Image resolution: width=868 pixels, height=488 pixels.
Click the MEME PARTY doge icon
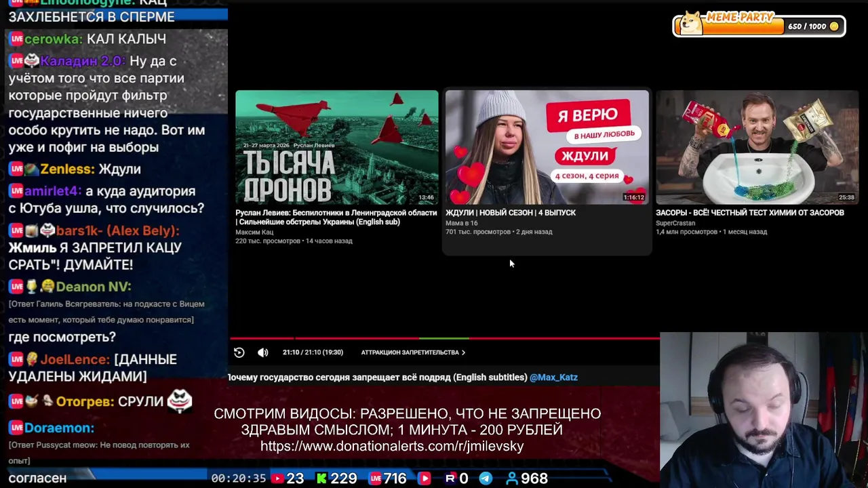[691, 23]
